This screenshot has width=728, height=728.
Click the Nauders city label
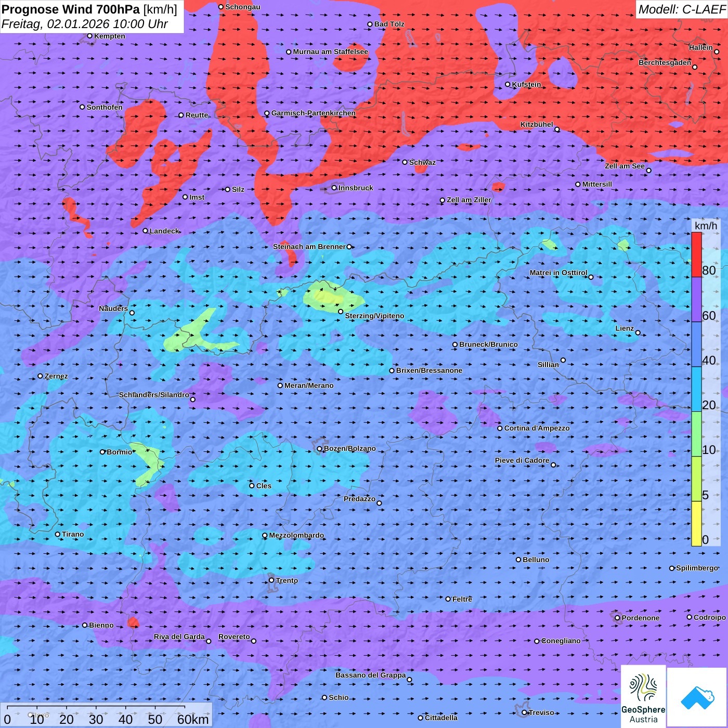[x=113, y=308]
